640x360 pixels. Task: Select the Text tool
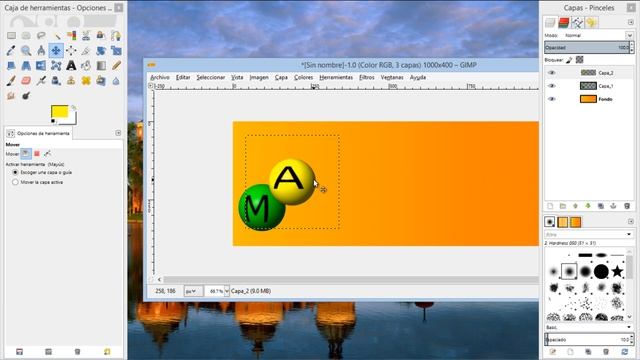tap(71, 66)
